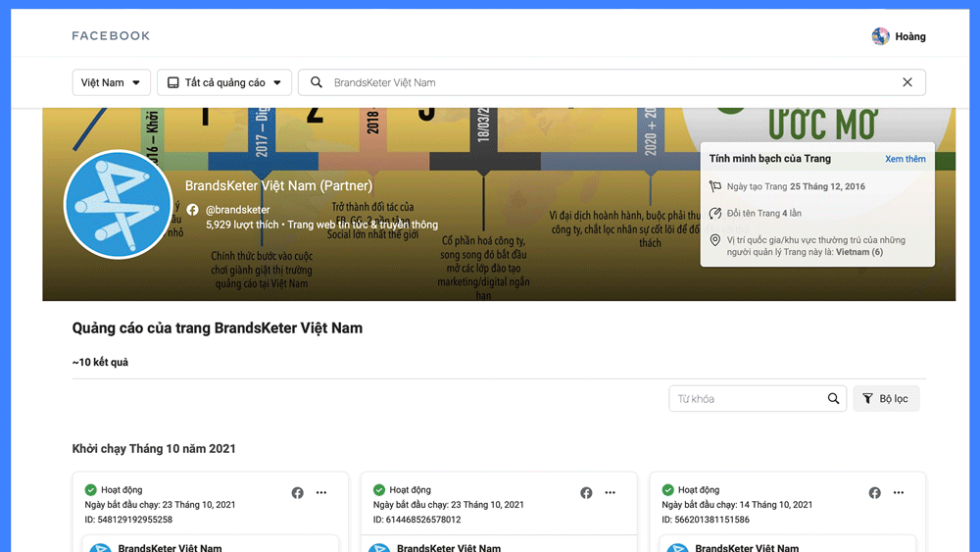This screenshot has height=552, width=980.
Task: Open more options on ad 566201381151586
Action: click(898, 492)
